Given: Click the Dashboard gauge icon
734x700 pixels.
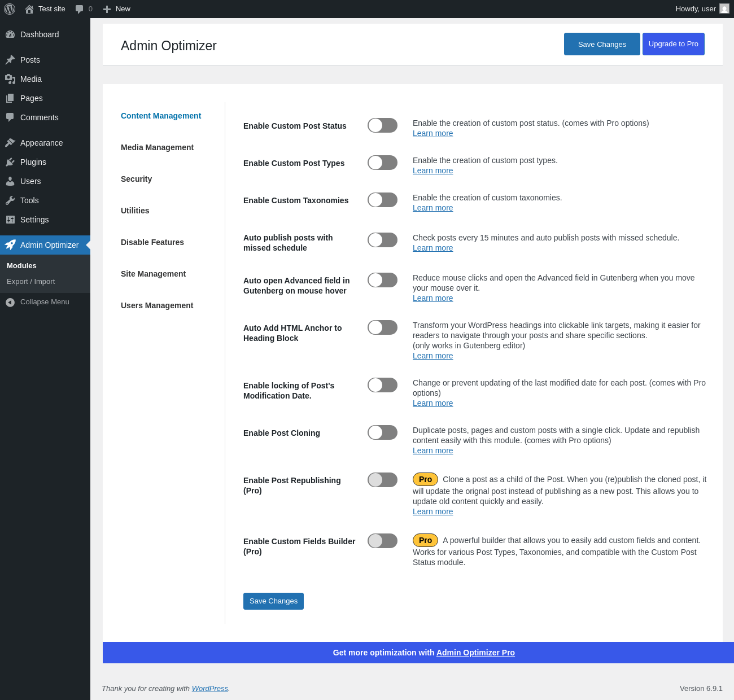Looking at the screenshot, I should 10,34.
